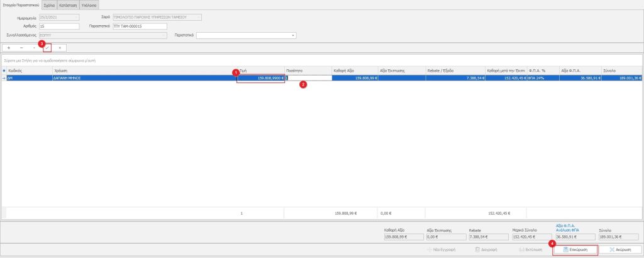Click the Ακύρωση cancel button
The width and height of the screenshot is (644, 258).
coord(619,249)
